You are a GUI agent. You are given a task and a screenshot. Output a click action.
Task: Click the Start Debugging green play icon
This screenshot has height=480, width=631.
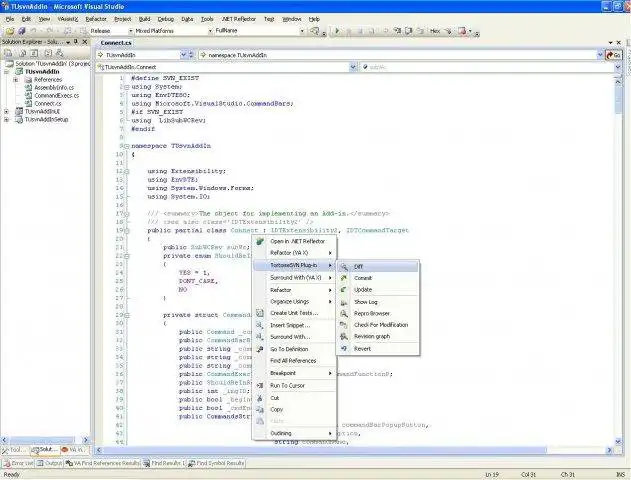coord(337,31)
